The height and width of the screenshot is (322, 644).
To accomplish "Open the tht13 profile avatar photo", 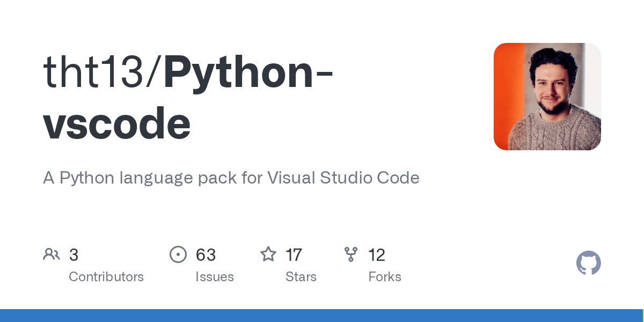I will coord(547,97).
